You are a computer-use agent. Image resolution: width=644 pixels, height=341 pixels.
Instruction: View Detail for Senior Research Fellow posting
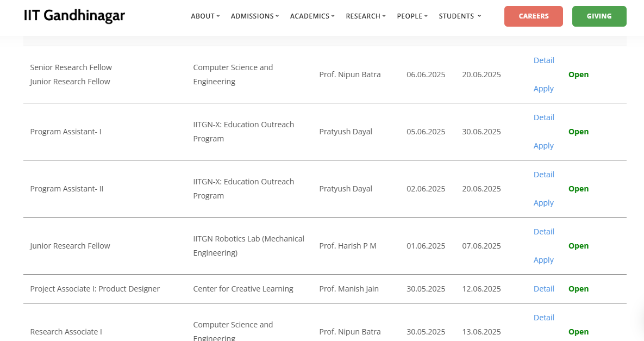(543, 60)
